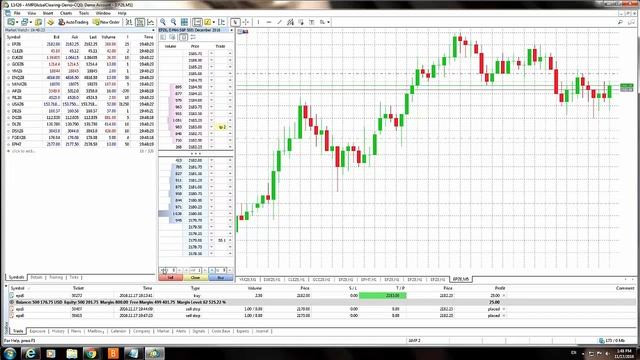Click the Profit column header in Trade tab

500,288
